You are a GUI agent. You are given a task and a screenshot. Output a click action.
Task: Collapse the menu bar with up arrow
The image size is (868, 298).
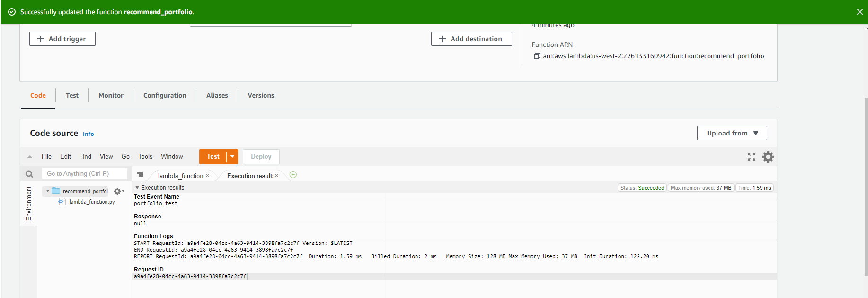pos(30,157)
